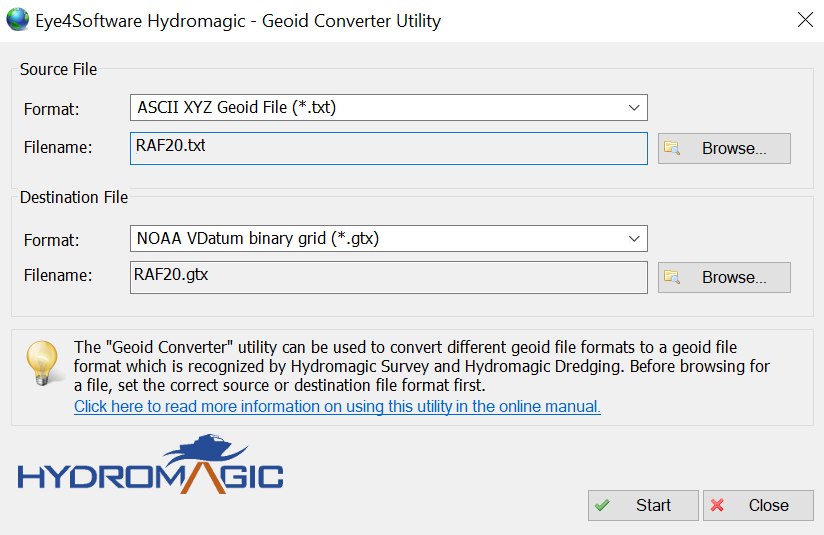Click the Hydromagic boat logo

pyautogui.click(x=150, y=465)
